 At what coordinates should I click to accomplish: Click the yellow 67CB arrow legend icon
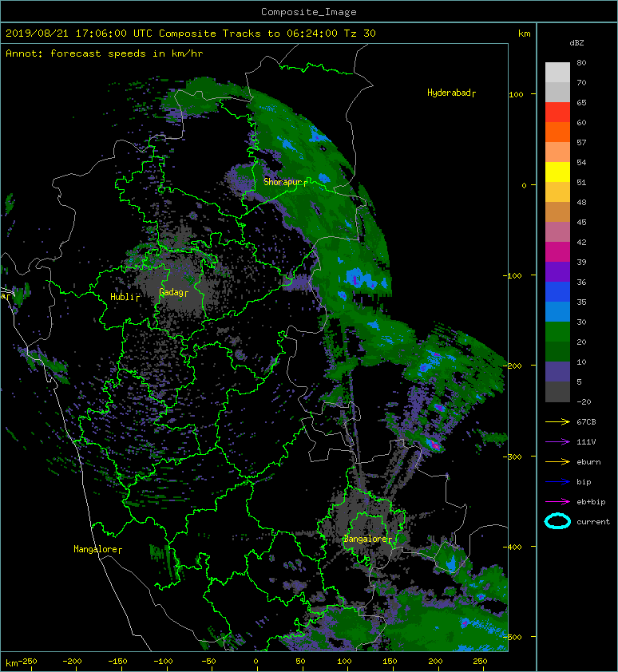tap(557, 422)
